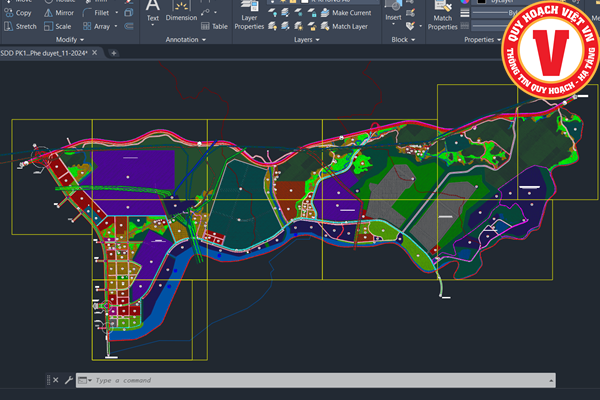The height and width of the screenshot is (400, 600).
Task: Click the Text annotation button
Action: 153,13
